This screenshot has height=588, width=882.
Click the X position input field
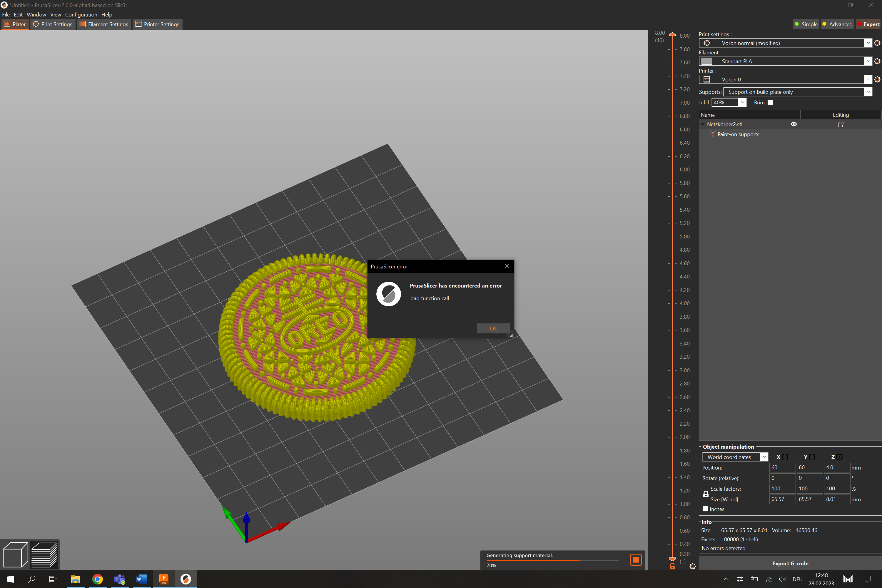(782, 467)
